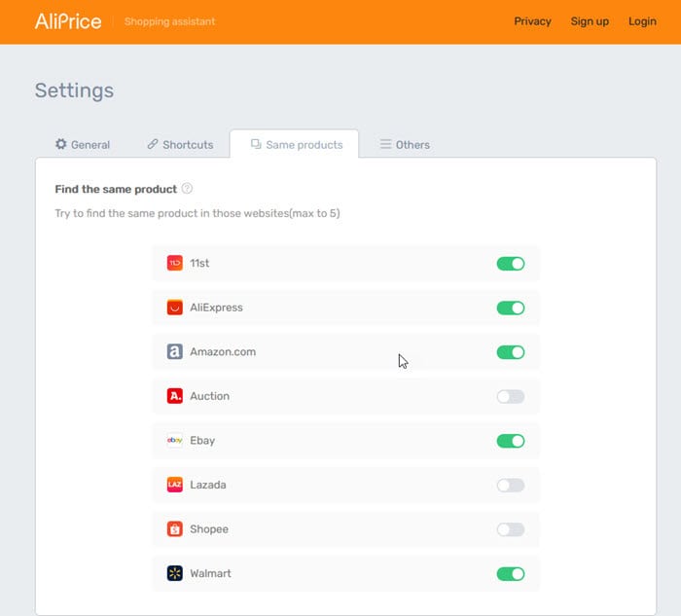Viewport: 681px width, 616px height.
Task: Toggle off Amazon.com search
Action: (x=511, y=352)
